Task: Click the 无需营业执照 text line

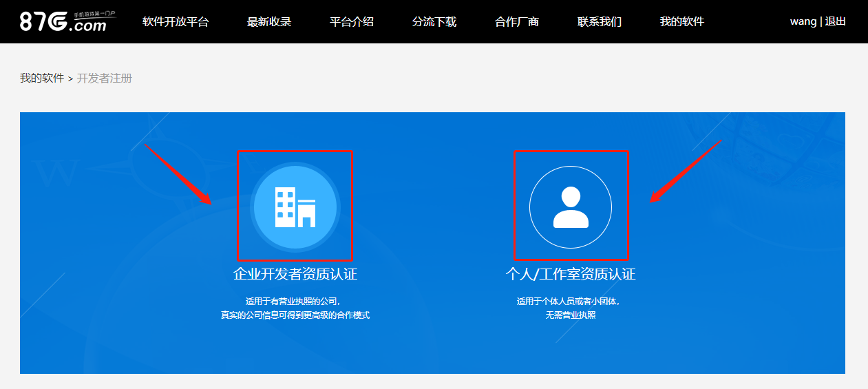Action: (571, 315)
